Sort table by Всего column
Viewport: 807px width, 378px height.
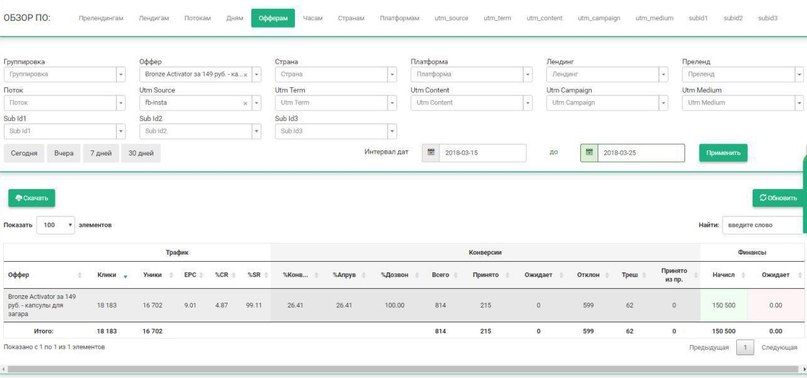pyautogui.click(x=442, y=275)
